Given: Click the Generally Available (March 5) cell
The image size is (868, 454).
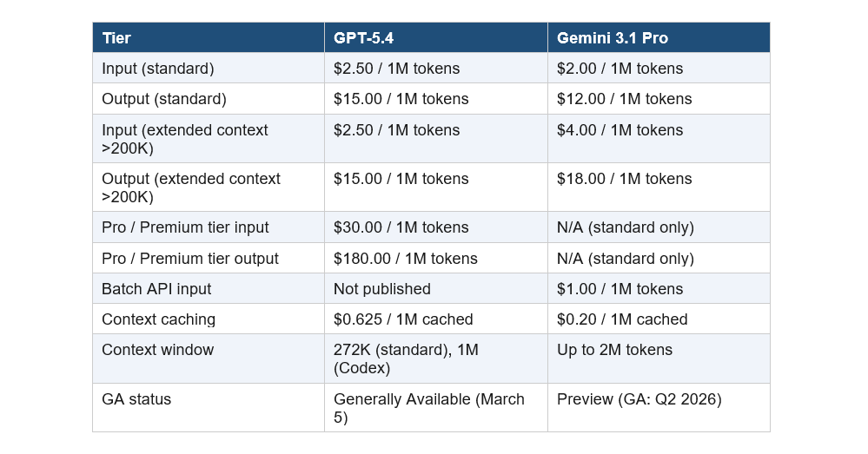Looking at the screenshot, I should coord(429,408).
